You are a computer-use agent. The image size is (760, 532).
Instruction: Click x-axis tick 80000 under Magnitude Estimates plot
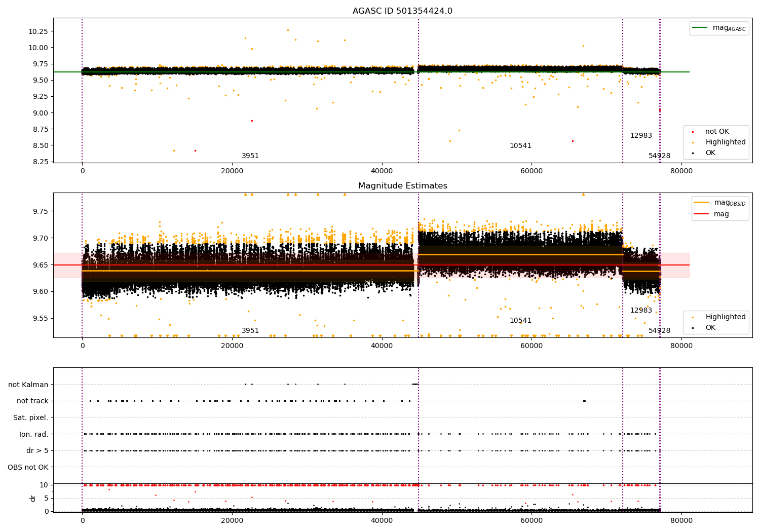coord(681,346)
